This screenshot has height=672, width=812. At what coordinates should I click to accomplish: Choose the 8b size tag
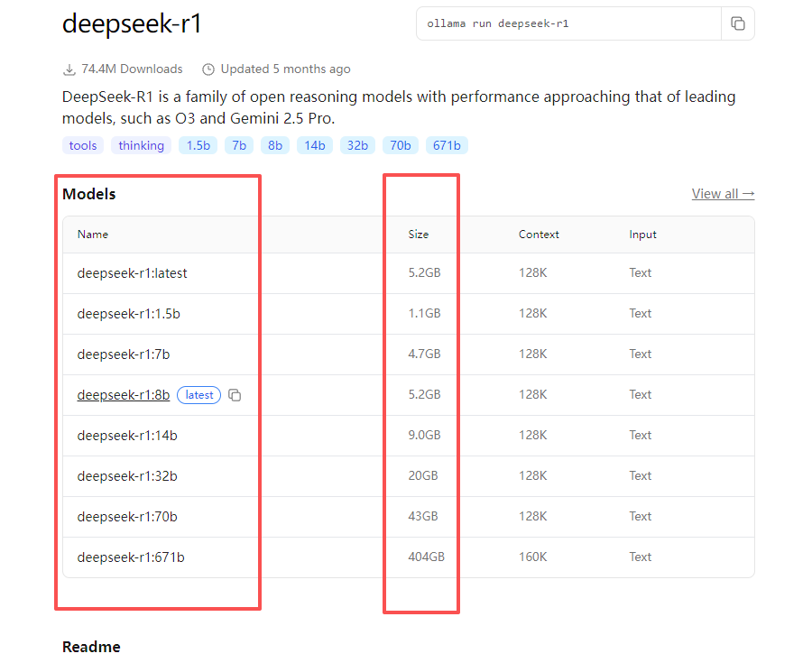(x=275, y=145)
